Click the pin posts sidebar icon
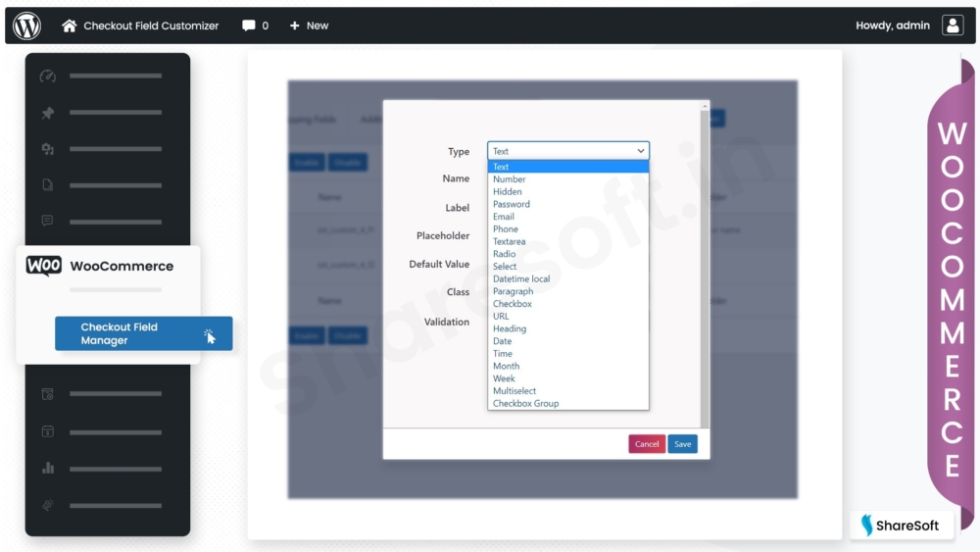The width and height of the screenshot is (980, 552). pos(47,113)
